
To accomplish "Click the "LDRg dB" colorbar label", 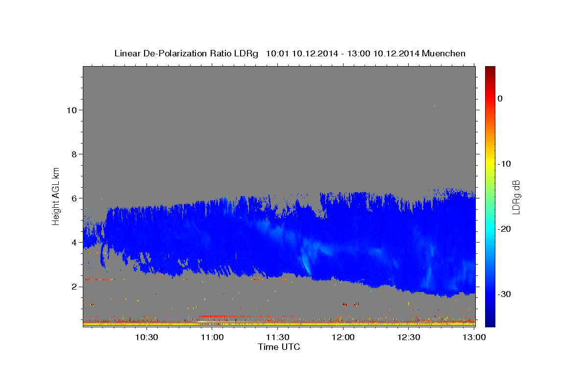I will coord(516,197).
